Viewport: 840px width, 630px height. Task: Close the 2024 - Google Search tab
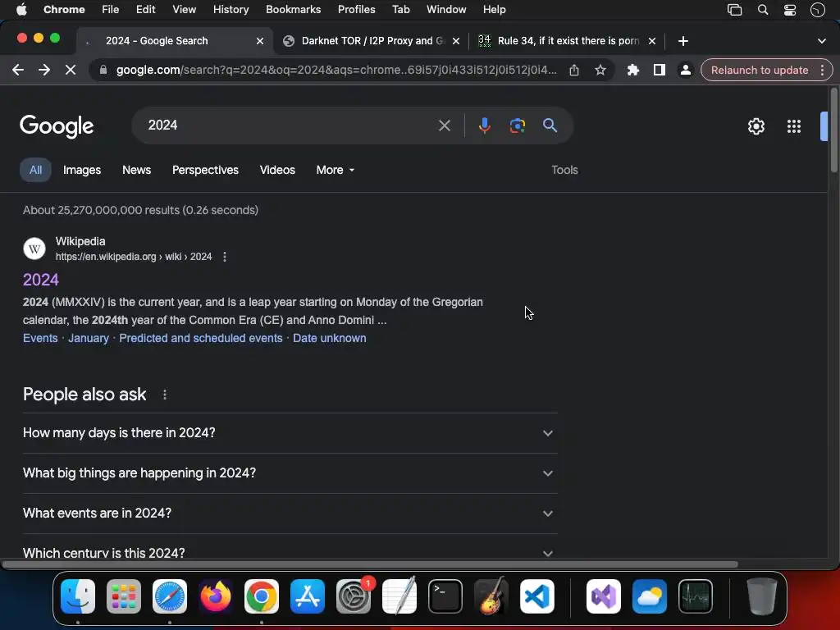pyautogui.click(x=260, y=41)
